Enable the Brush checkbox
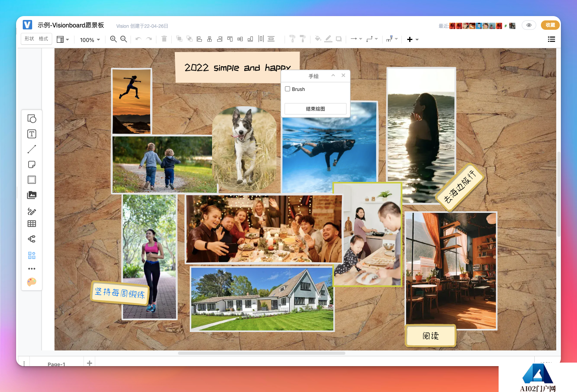 click(x=287, y=89)
